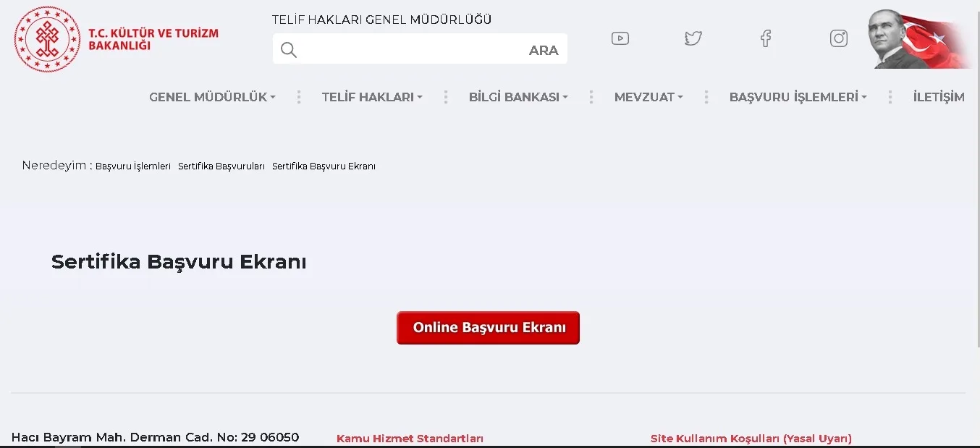Expand the BİLGİ BANKASI menu

coord(518,97)
